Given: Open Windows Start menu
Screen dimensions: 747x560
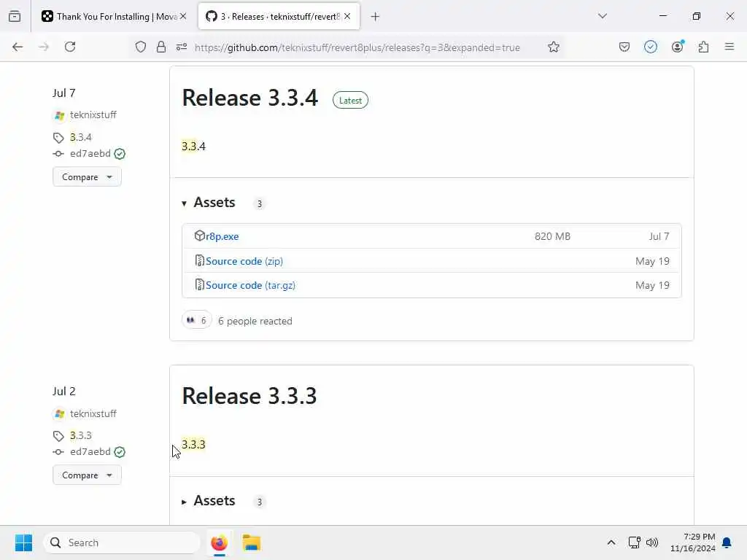Looking at the screenshot, I should pos(23,542).
